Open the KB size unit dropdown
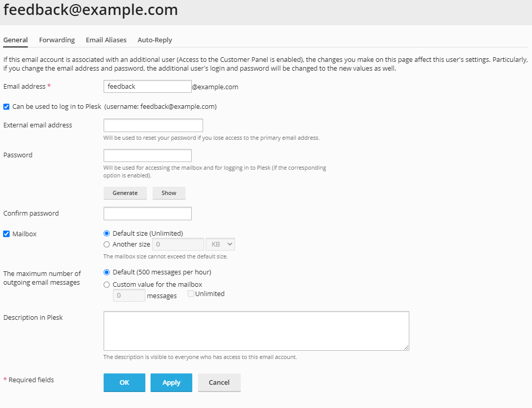Screen dimensions: 532x408 point(220,244)
